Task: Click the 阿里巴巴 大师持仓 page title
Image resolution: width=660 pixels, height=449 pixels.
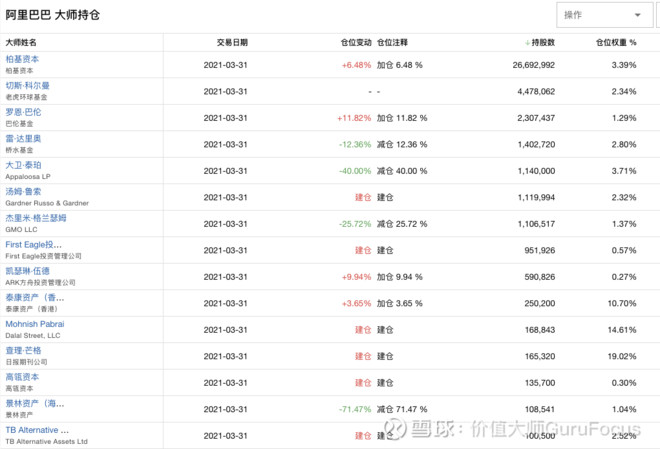Action: (x=53, y=16)
